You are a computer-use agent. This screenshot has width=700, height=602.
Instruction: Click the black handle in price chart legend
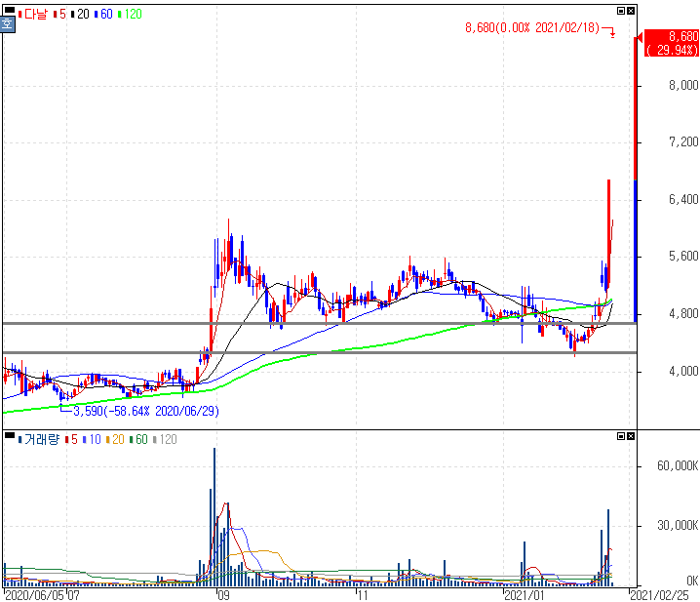pos(9,10)
